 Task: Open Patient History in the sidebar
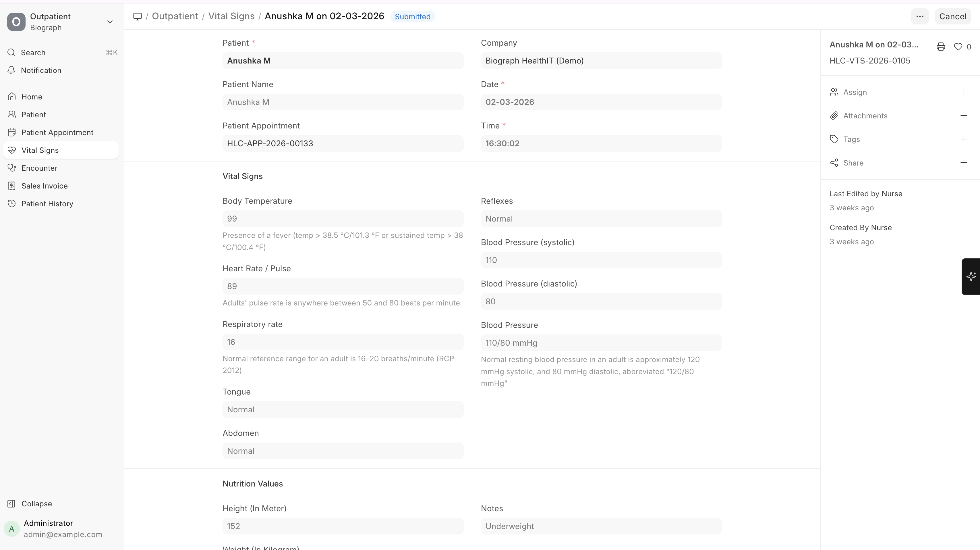pos(47,204)
